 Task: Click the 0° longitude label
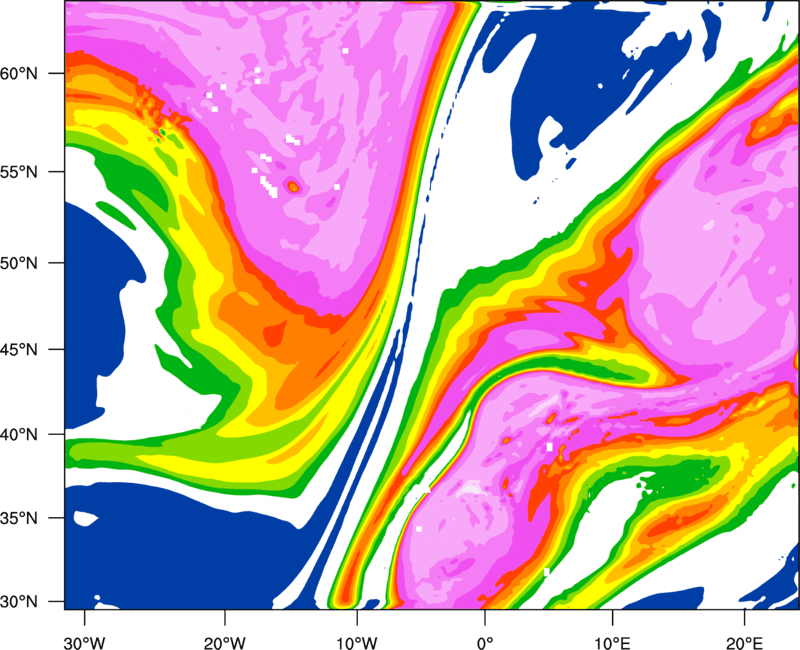[485, 643]
